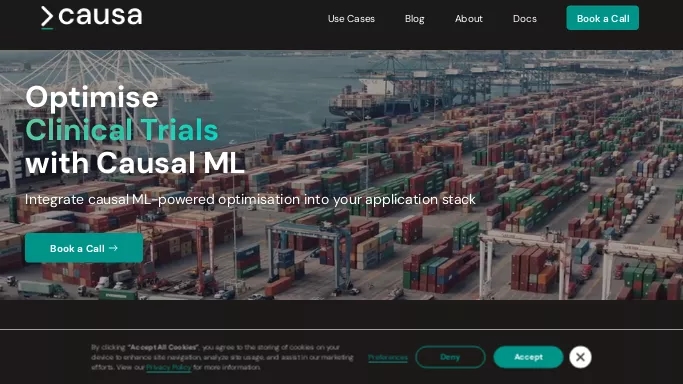683x384 pixels.
Task: Open the About page
Action: click(469, 19)
